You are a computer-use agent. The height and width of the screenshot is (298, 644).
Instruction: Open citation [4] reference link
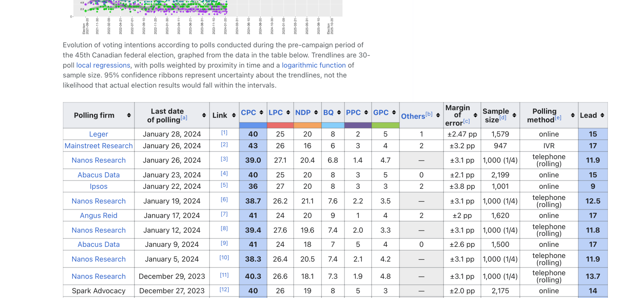pos(224,173)
